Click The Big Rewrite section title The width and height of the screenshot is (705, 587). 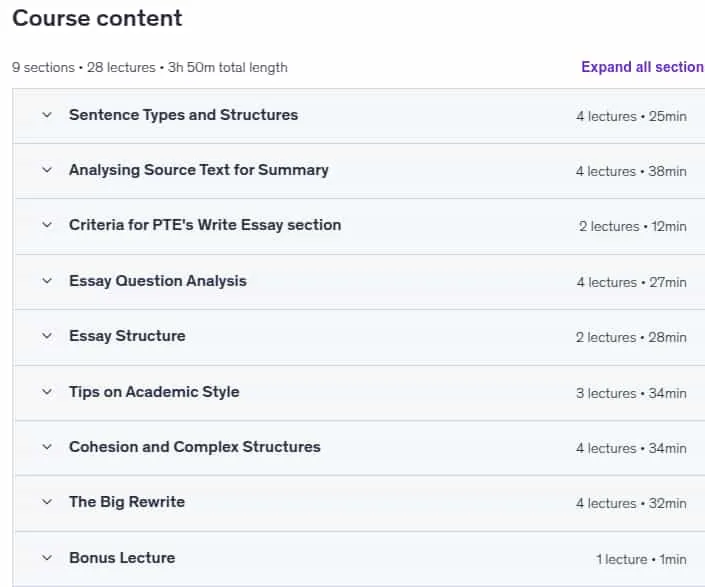tap(127, 502)
